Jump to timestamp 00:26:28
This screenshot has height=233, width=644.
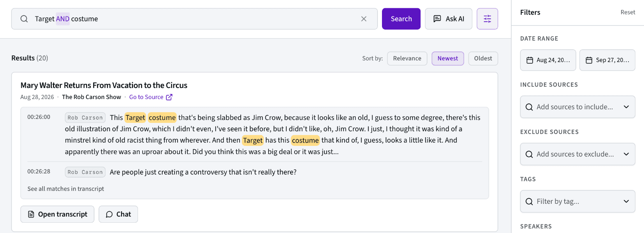39,171
